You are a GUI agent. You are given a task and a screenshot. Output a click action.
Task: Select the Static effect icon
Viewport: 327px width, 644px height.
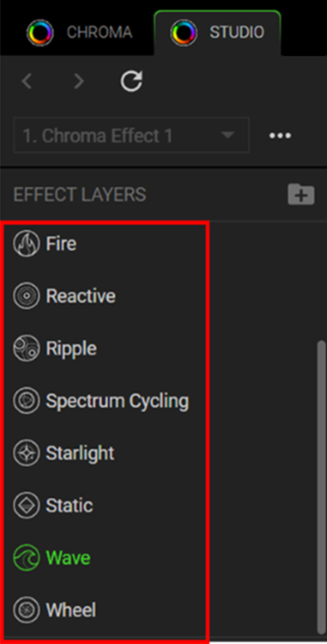27,505
